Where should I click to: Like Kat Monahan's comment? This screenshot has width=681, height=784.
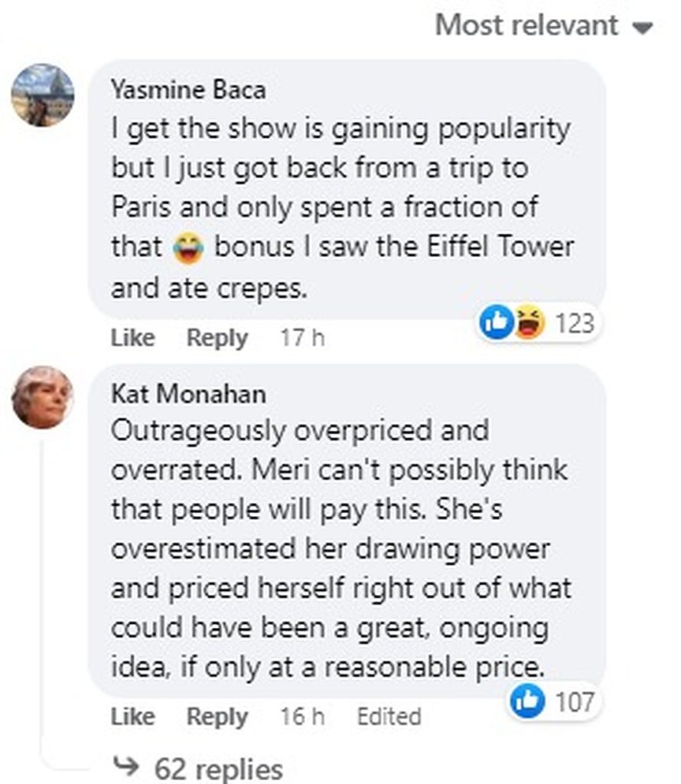click(x=132, y=717)
